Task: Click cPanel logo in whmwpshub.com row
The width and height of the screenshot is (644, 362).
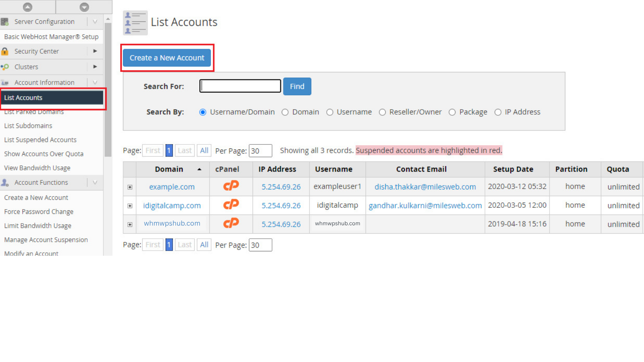Action: [231, 224]
